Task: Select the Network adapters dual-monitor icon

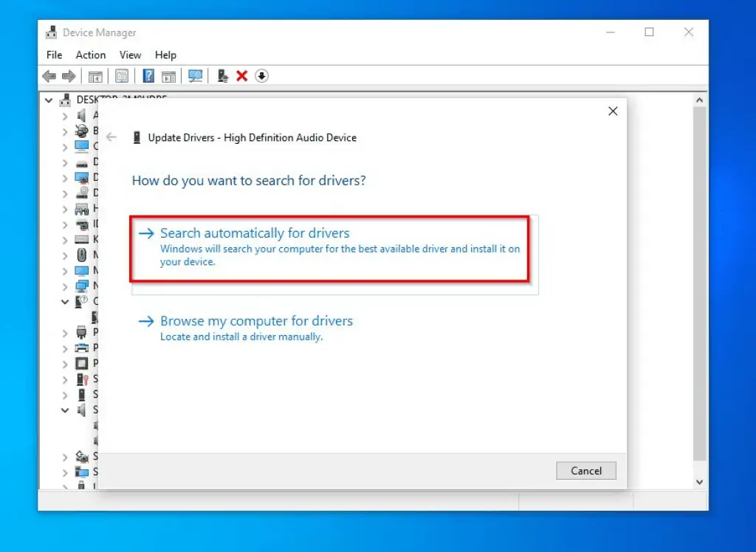Action: [81, 286]
